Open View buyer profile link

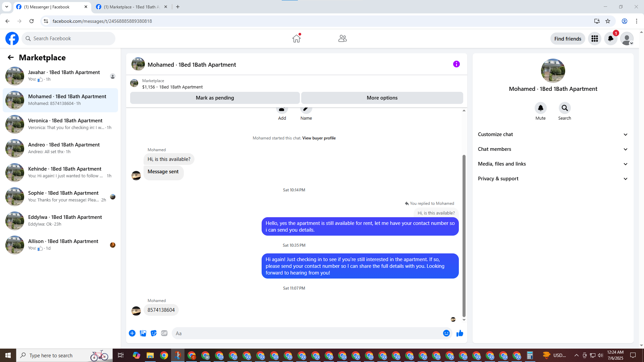(319, 138)
